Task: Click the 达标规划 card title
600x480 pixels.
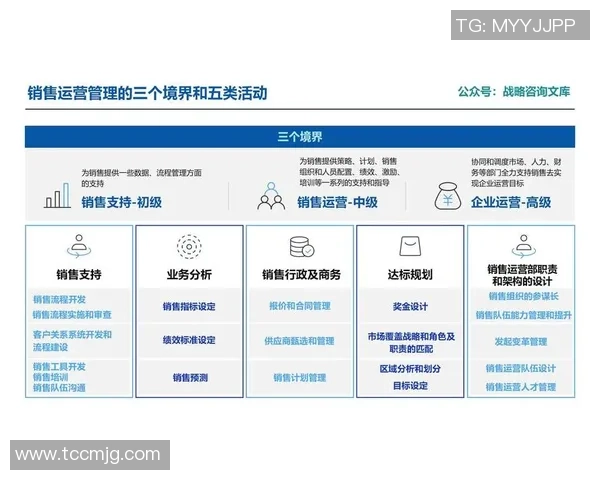Action: (410, 274)
